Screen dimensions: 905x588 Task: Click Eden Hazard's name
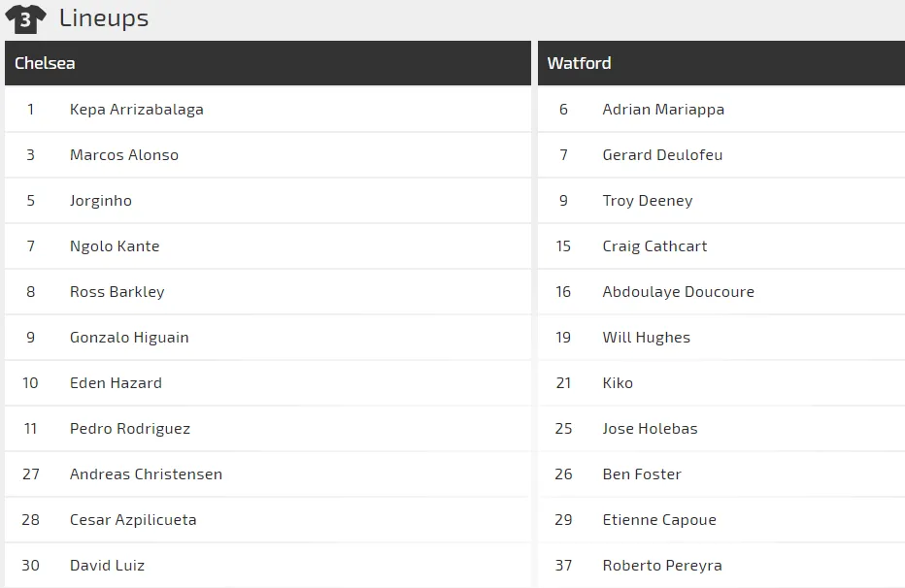coord(116,383)
